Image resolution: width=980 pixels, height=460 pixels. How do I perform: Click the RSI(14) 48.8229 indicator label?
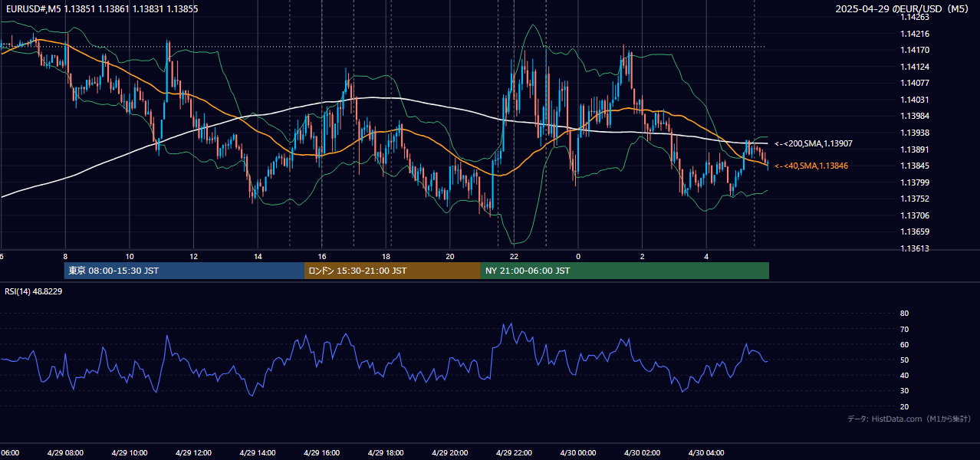tap(34, 291)
